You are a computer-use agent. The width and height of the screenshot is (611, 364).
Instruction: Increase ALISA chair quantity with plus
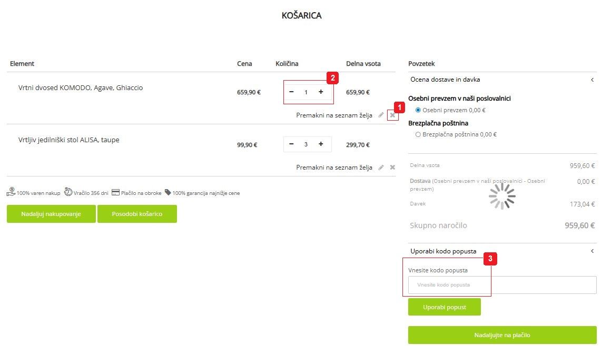tap(321, 144)
